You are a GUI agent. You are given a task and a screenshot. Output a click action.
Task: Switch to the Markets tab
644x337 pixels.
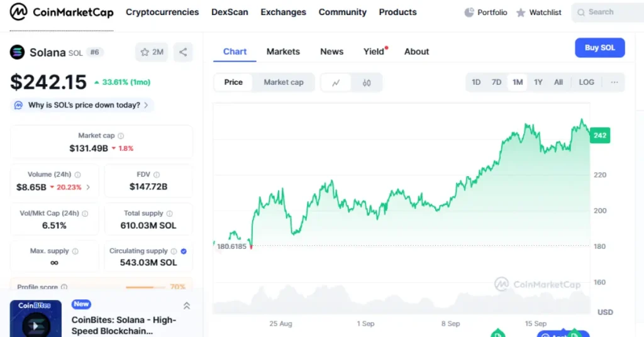click(x=283, y=52)
